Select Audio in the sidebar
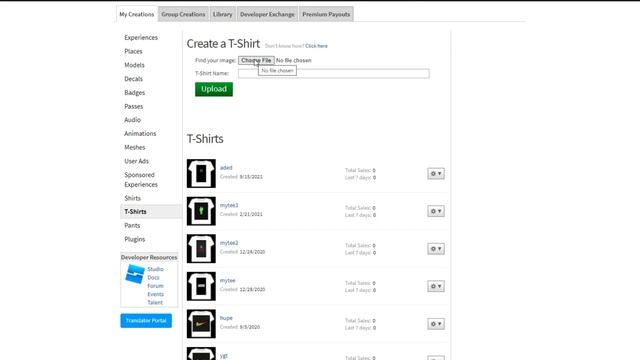 tap(132, 120)
